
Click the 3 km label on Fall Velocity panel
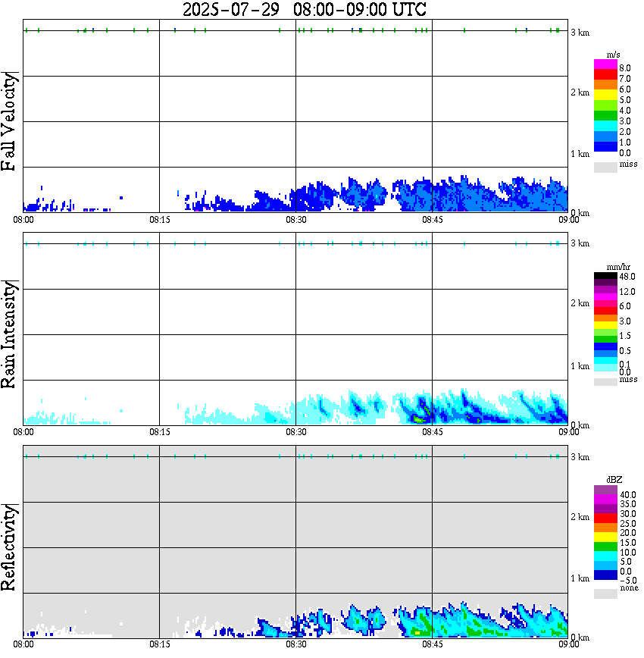point(580,33)
